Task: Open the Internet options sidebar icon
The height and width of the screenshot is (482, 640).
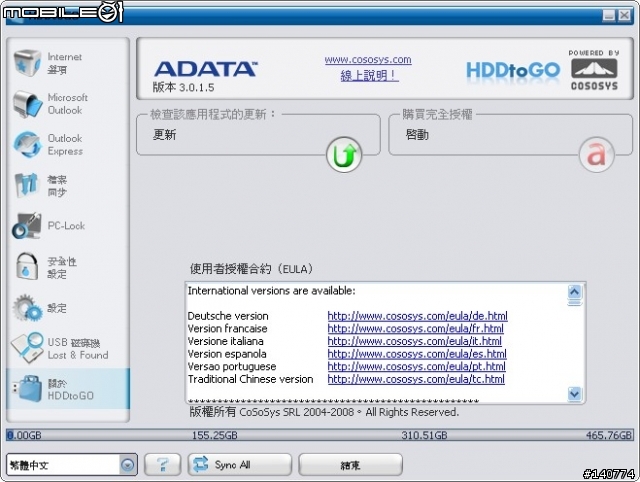Action: [27, 63]
